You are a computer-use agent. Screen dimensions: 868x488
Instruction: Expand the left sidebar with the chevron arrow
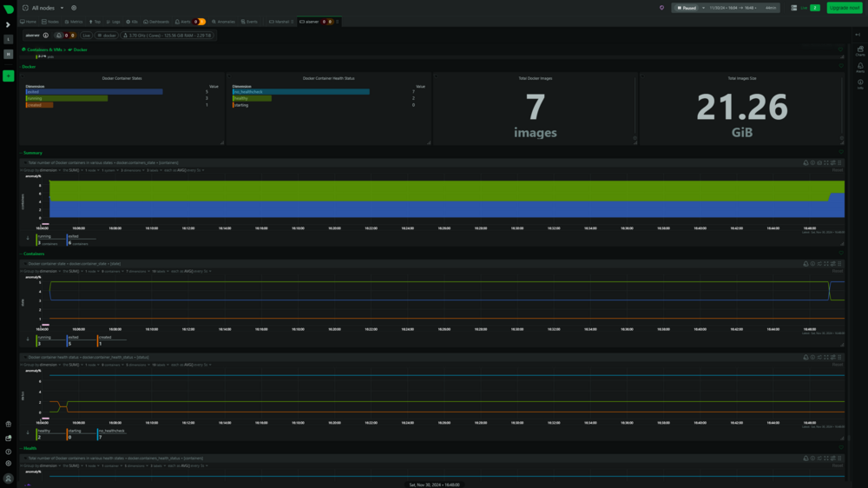click(8, 25)
